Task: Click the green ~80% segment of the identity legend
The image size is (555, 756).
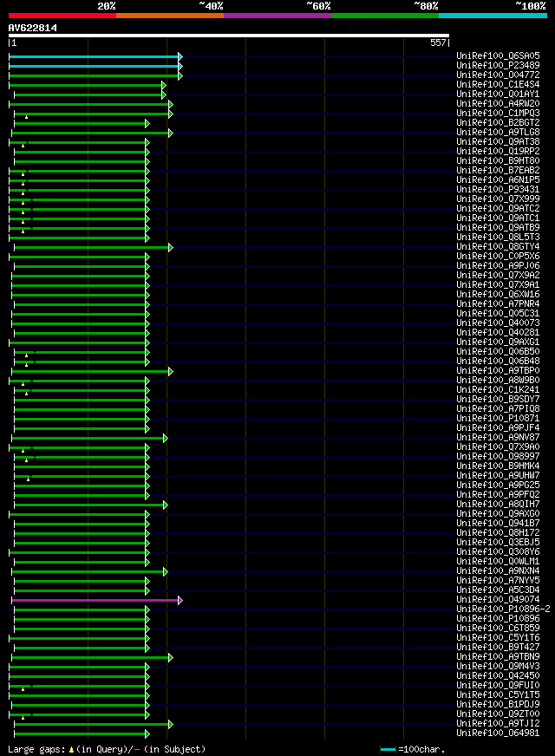Action: pyautogui.click(x=385, y=16)
